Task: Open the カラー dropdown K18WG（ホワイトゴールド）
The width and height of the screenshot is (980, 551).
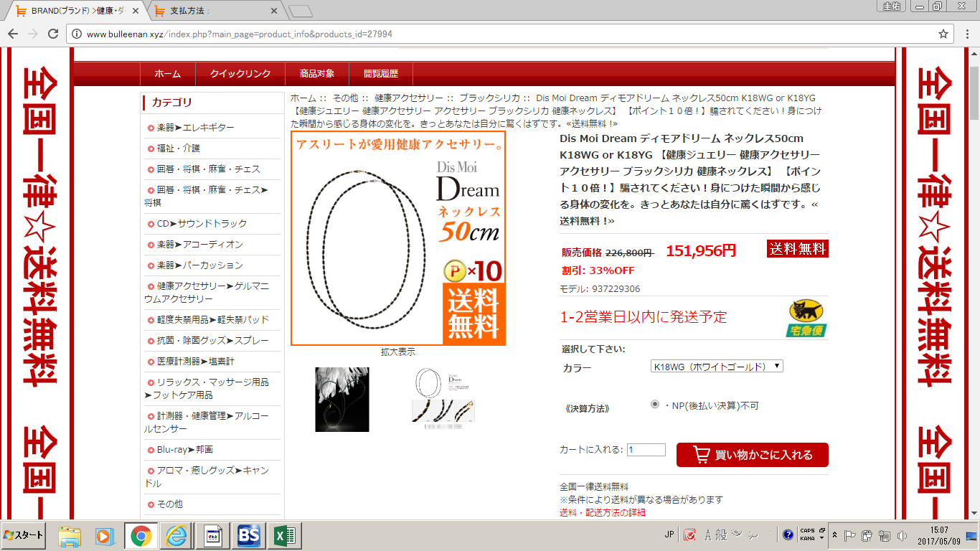Action: pyautogui.click(x=716, y=366)
